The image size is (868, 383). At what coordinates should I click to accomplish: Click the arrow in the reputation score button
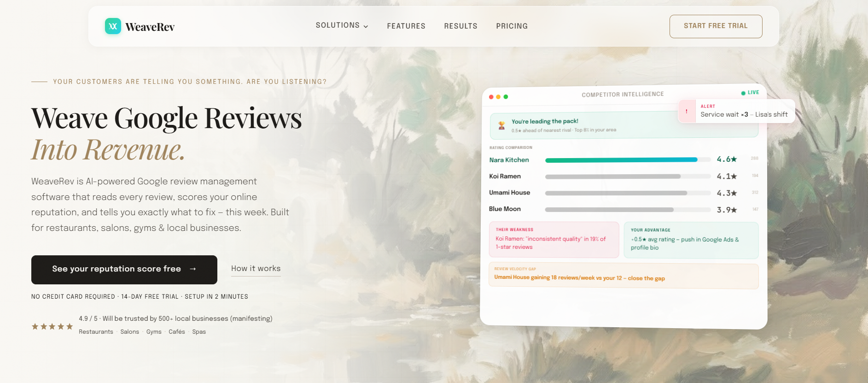(193, 269)
